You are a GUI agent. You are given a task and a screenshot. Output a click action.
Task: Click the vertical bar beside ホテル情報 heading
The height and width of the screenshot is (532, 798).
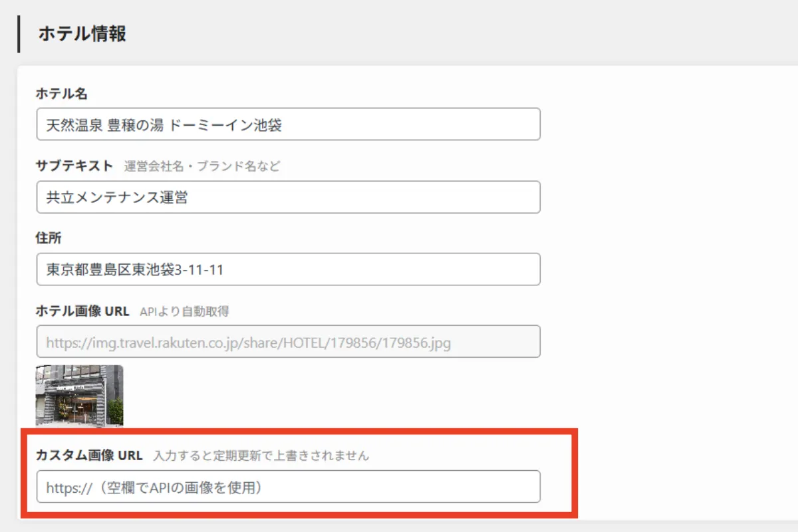pos(19,34)
